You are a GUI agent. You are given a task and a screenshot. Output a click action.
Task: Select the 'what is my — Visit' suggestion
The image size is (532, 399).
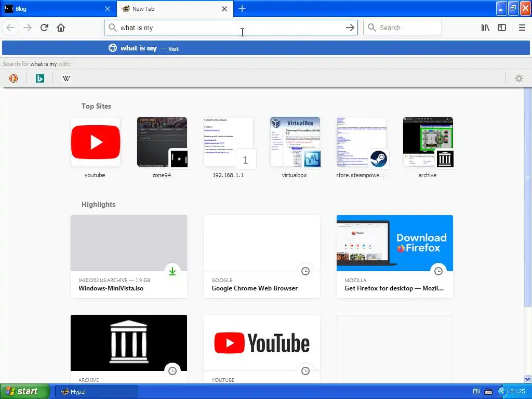point(266,48)
